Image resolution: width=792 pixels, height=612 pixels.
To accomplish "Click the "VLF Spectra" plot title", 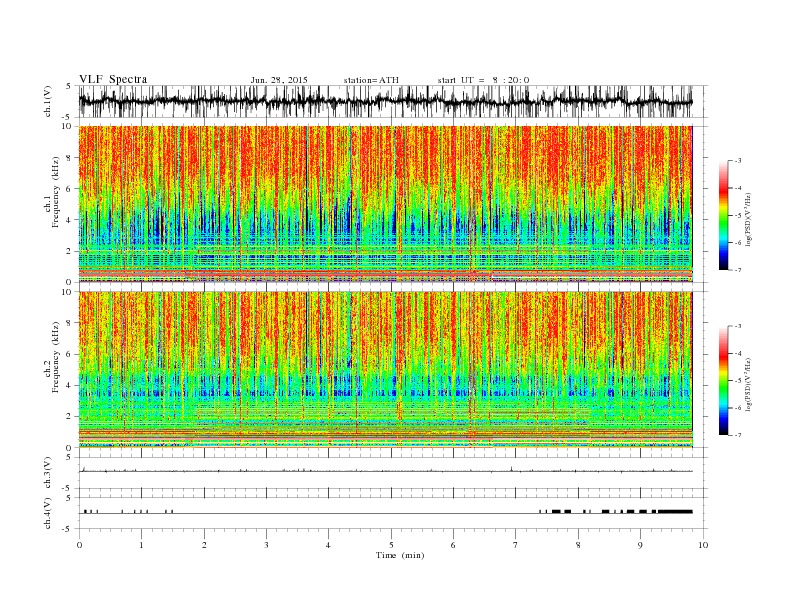I will pyautogui.click(x=113, y=79).
